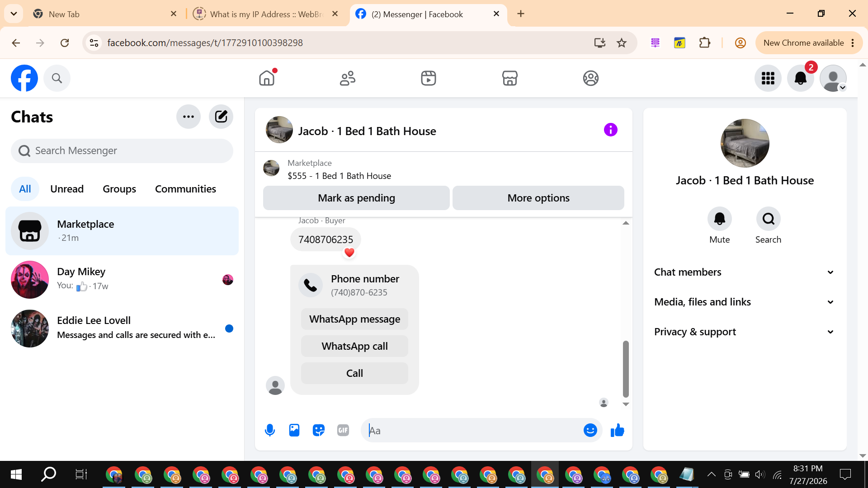Open the account profile avatar menu
The image size is (868, 488).
[x=833, y=78]
